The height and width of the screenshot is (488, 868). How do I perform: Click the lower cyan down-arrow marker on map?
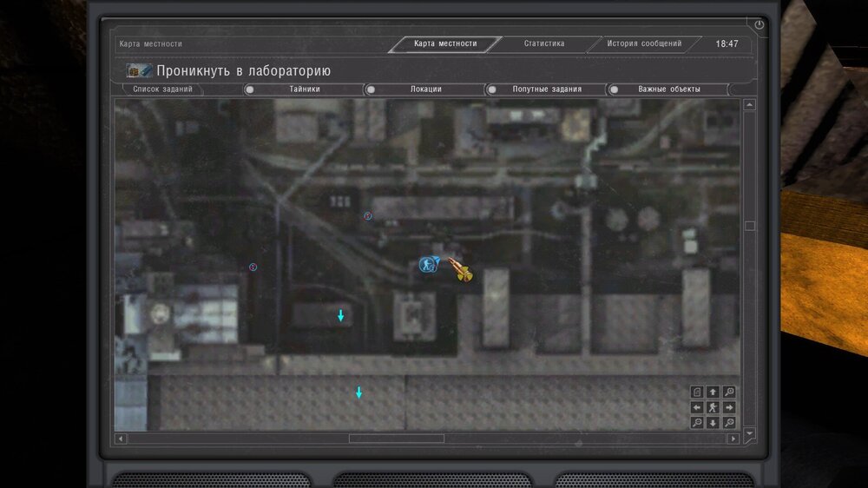click(358, 392)
